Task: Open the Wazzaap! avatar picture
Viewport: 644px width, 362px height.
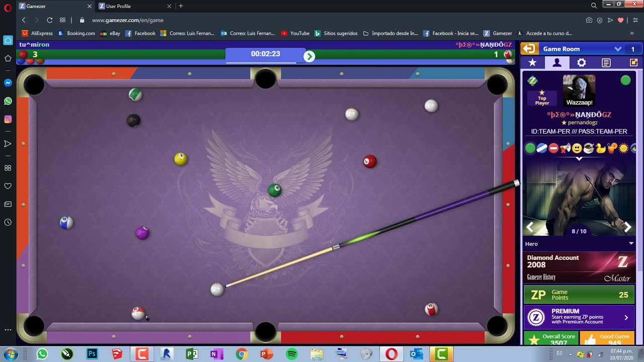Action: pyautogui.click(x=579, y=90)
